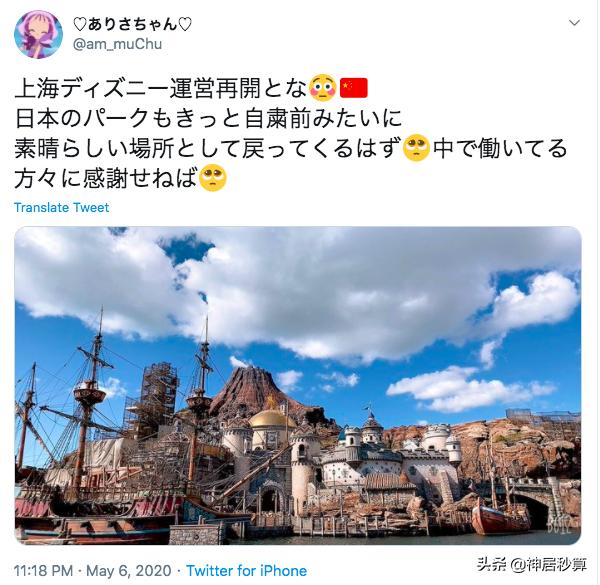This screenshot has width=600, height=585.
Task: Click Translate Tweet
Action: [62, 207]
